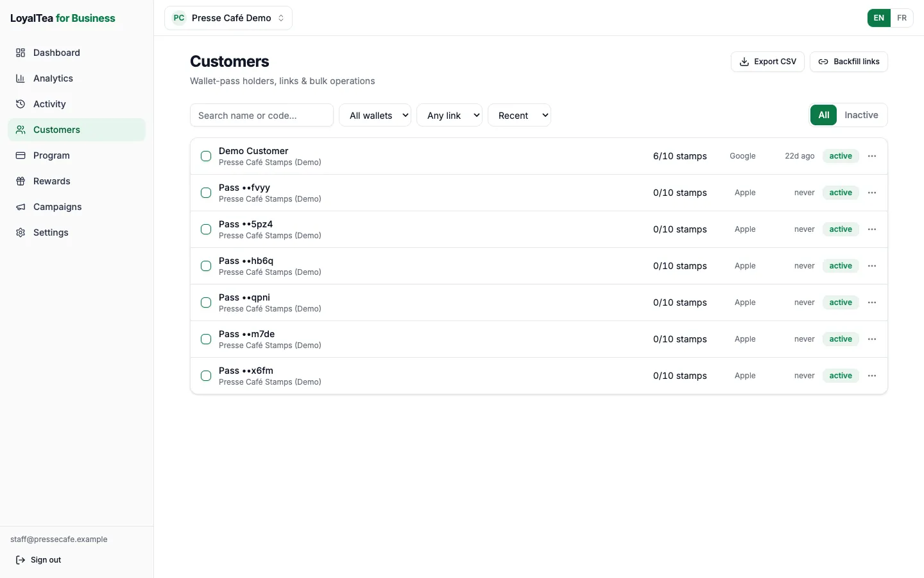The height and width of the screenshot is (578, 924).
Task: Open the Recent sort dropdown
Action: coord(520,115)
